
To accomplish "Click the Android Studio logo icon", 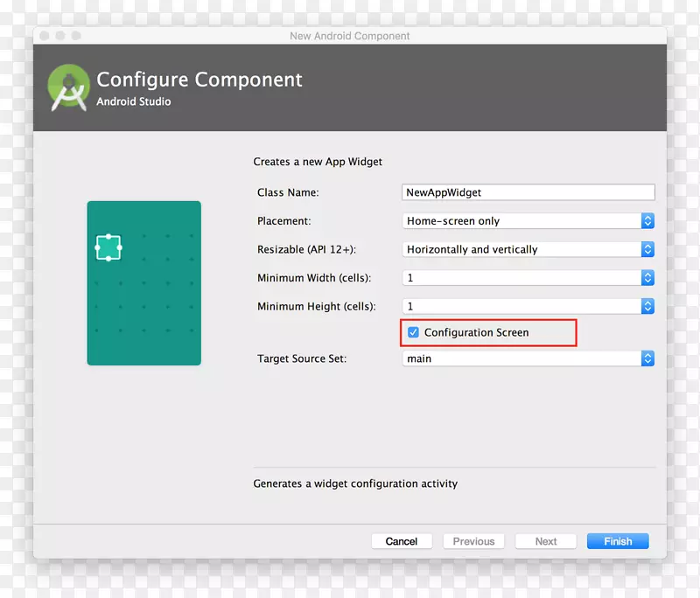I will click(x=68, y=88).
